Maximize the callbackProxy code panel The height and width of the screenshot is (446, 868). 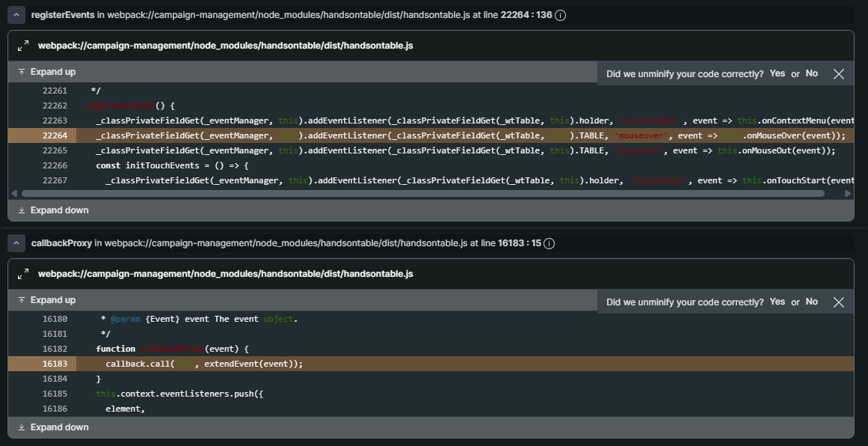click(x=23, y=274)
